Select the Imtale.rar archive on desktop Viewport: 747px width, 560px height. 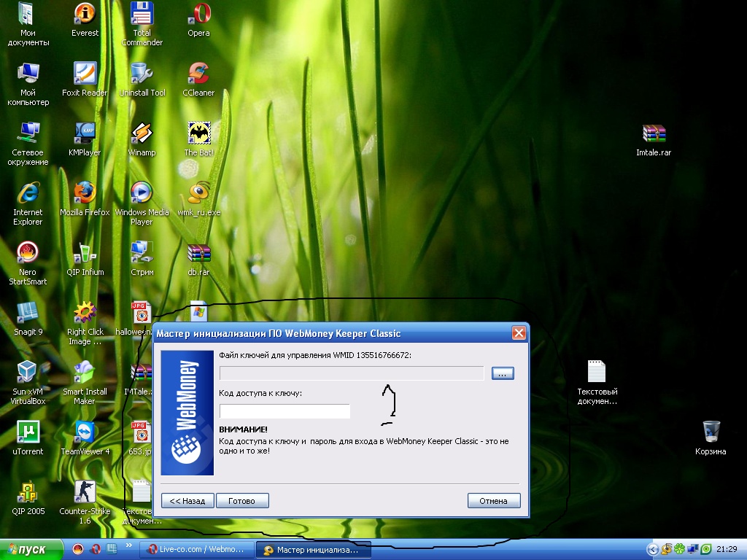coord(654,133)
